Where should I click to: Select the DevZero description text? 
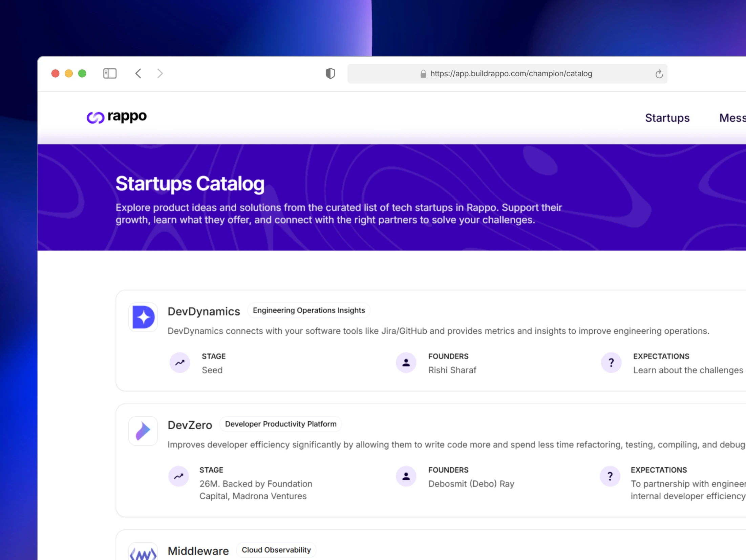pyautogui.click(x=457, y=445)
